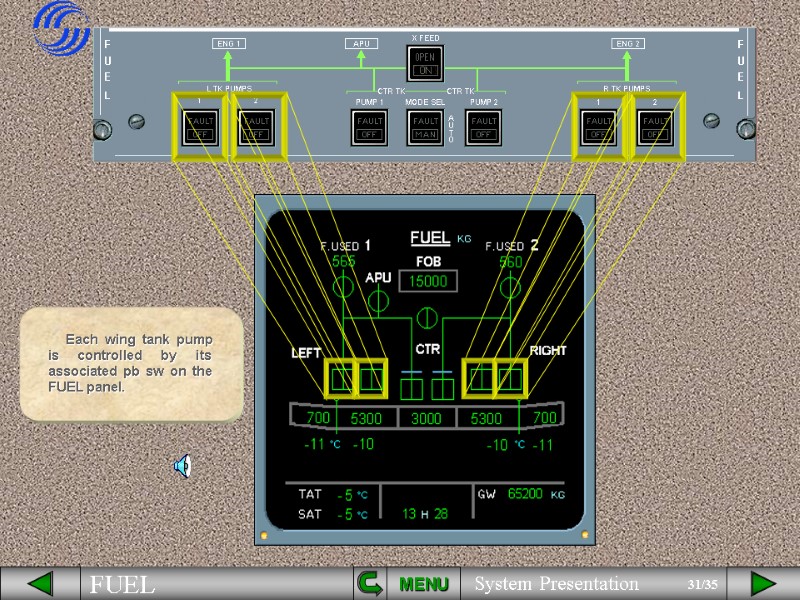This screenshot has height=600, width=800.
Task: Toggle CTR TK PUMP 2 pushbutton
Action: click(483, 128)
